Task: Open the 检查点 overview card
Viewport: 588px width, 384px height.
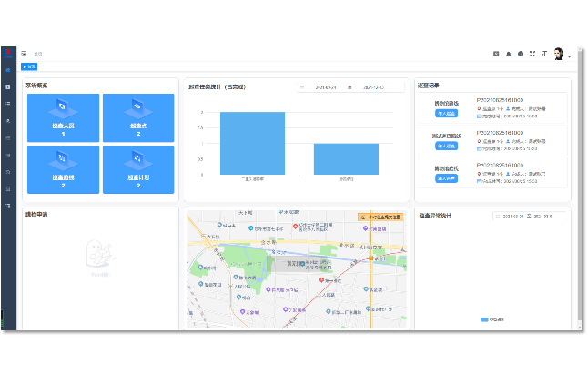Action: (138, 117)
